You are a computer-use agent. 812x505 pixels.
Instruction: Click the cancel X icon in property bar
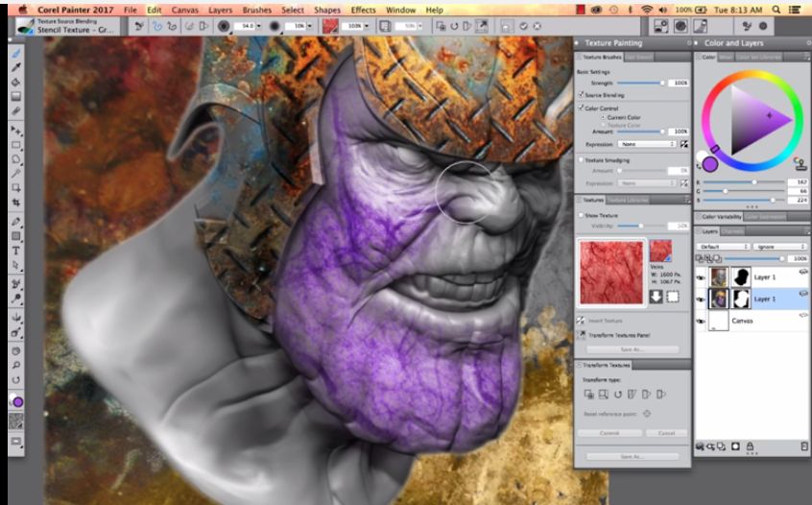pos(537,26)
